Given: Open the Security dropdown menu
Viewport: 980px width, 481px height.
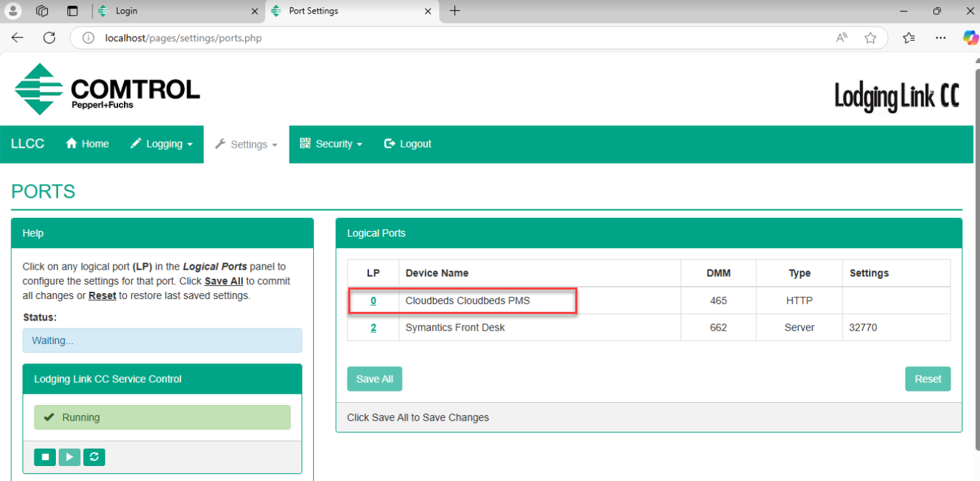Looking at the screenshot, I should [330, 144].
